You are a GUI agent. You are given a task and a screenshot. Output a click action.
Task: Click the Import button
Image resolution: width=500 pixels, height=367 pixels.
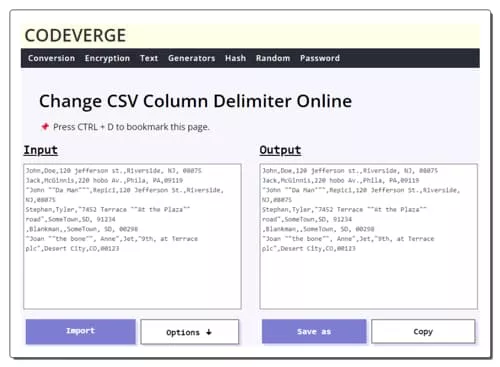[81, 331]
